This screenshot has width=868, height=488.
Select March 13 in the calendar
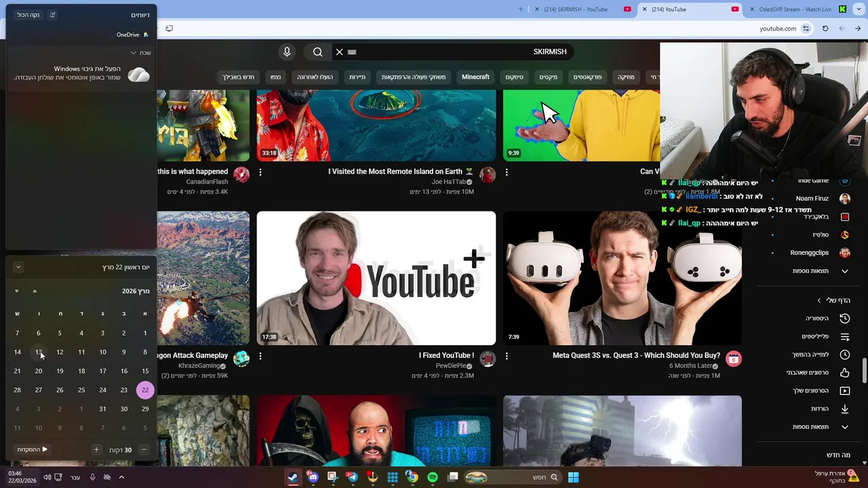[38, 352]
